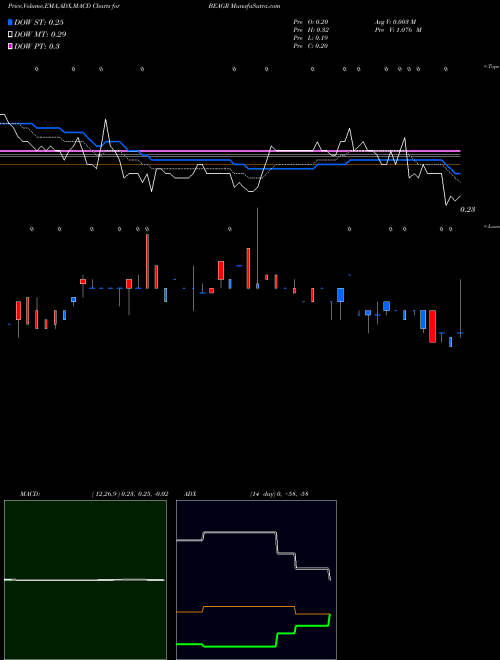Click the 'Pre H: 0.32' value
This screenshot has height=660, width=500.
point(311,30)
